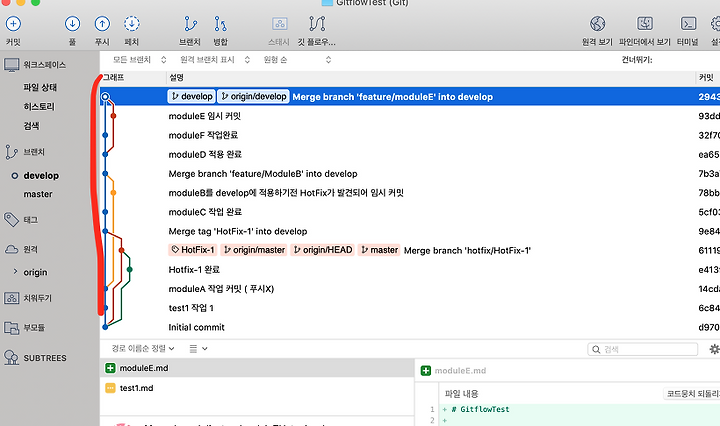720x426 pixels.
Task: Expand the origin remote chevron
Action: point(15,272)
